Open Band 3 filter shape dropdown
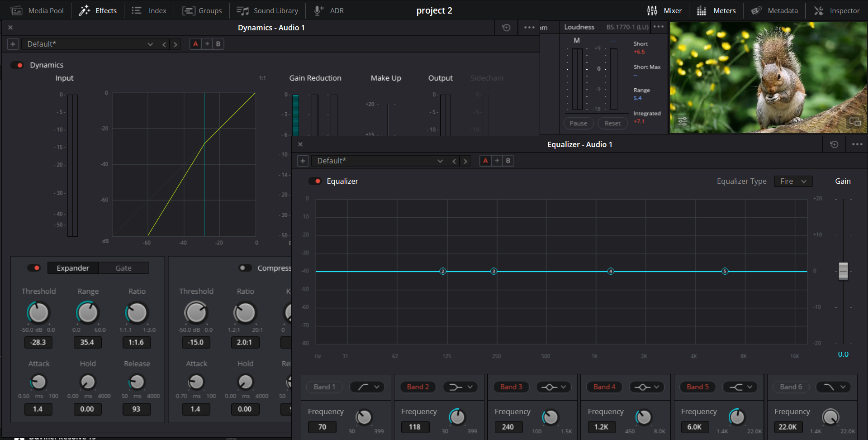Viewport: 868px width, 440px height. 554,387
